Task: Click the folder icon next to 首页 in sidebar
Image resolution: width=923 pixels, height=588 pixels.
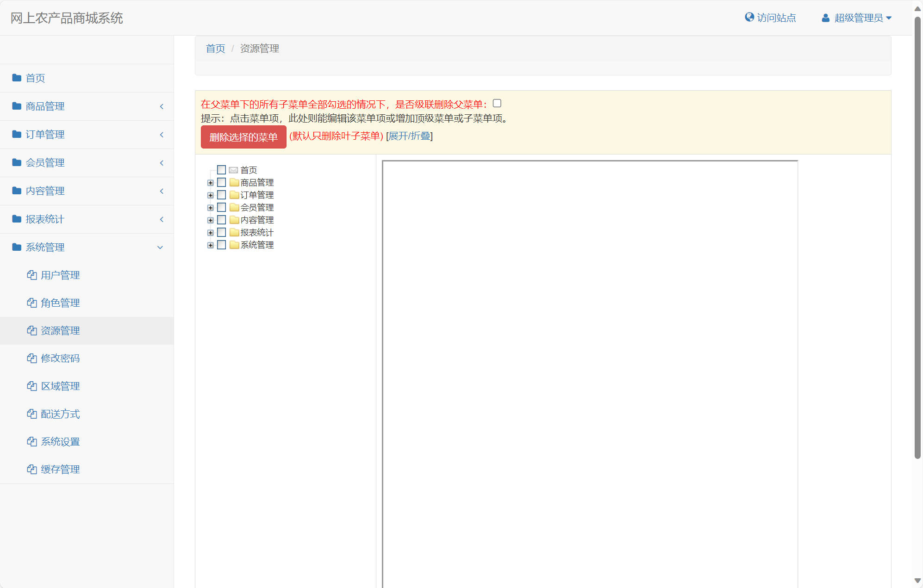Action: tap(17, 78)
